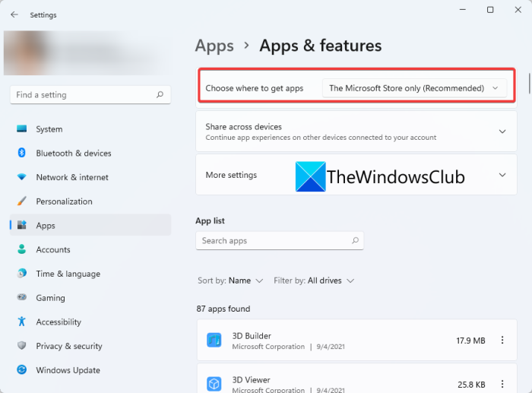Select Accounts in the sidebar
532x393 pixels.
pyautogui.click(x=90, y=249)
